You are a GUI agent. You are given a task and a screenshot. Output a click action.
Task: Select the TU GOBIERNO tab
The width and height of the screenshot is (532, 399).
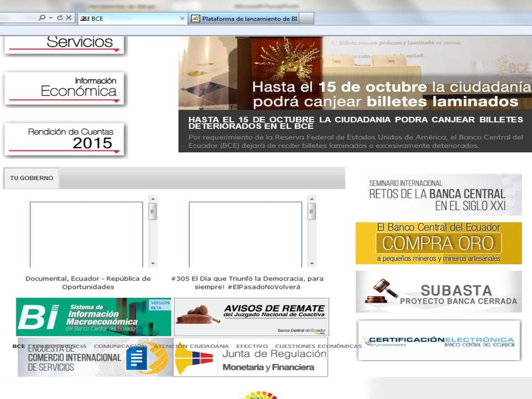point(32,178)
